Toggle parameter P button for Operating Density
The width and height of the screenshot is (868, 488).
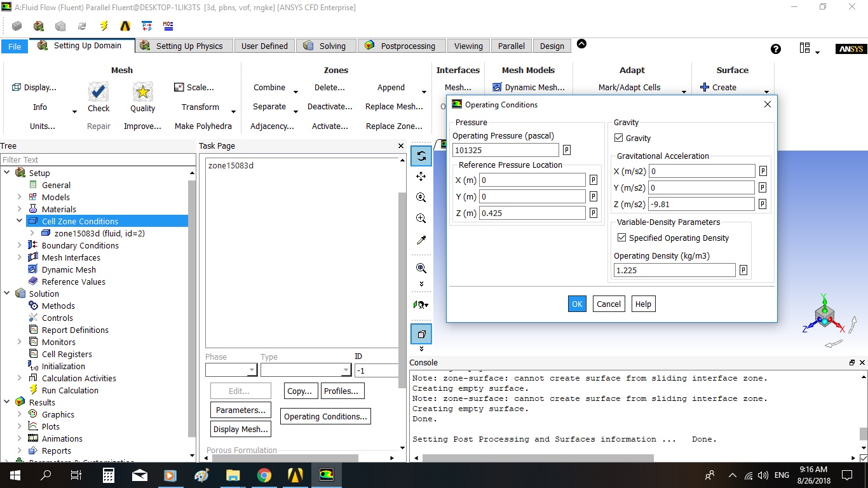coord(743,271)
